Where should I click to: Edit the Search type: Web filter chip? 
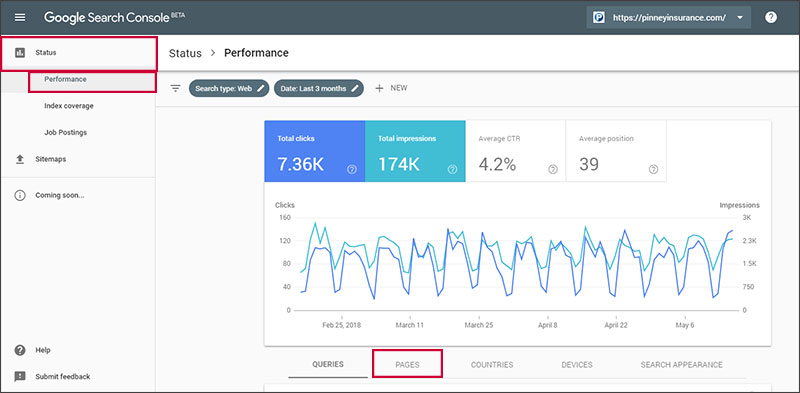[x=229, y=88]
